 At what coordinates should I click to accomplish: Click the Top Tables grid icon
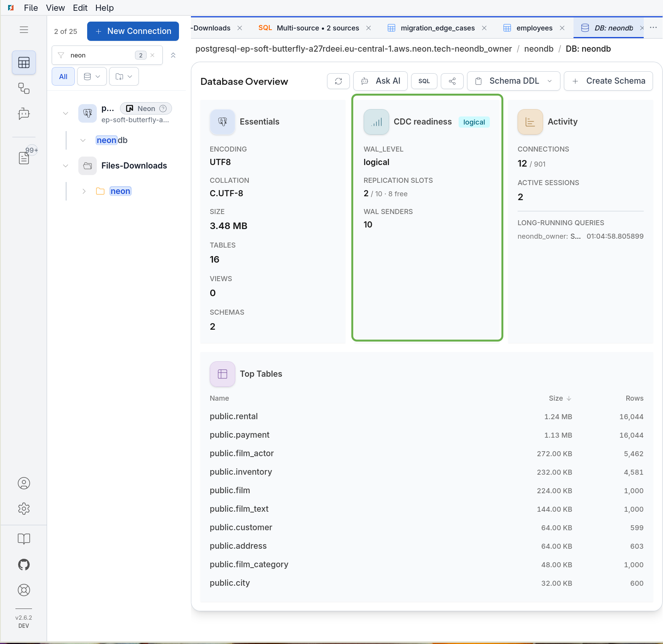point(223,374)
